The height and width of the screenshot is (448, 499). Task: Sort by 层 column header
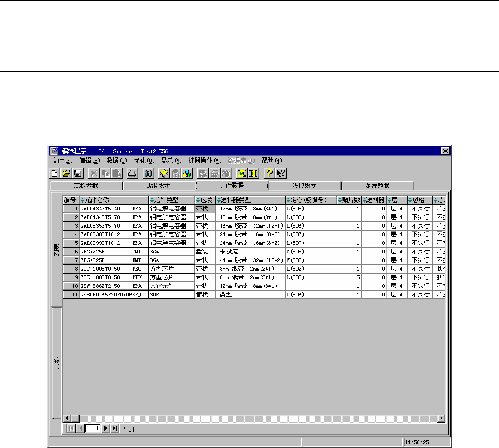click(397, 200)
